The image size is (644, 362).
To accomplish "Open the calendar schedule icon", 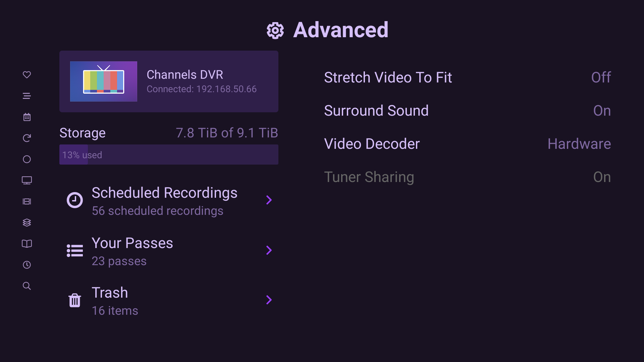I will [27, 117].
